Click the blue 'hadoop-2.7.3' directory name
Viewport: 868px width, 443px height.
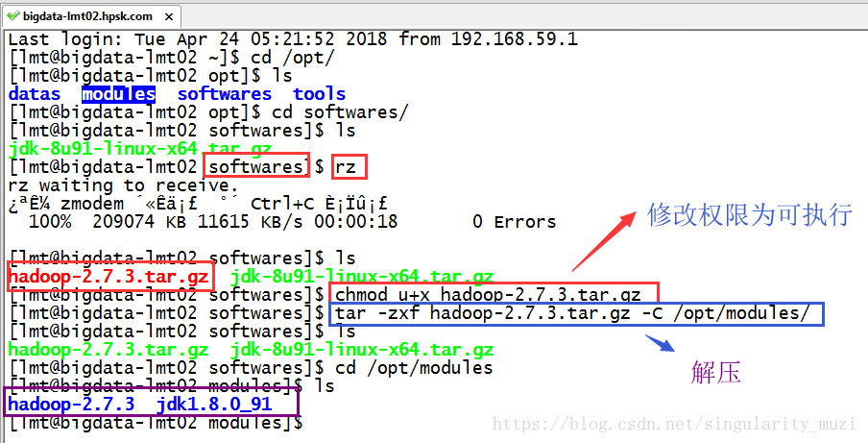(71, 405)
